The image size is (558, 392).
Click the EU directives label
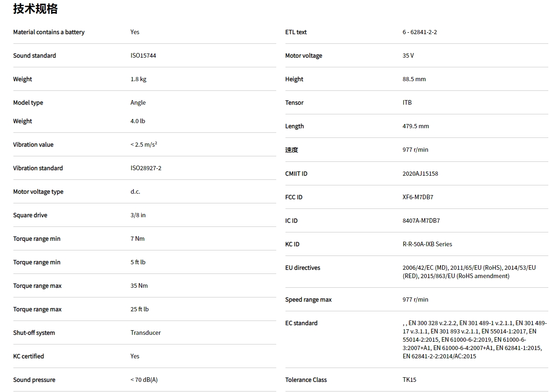point(303,268)
